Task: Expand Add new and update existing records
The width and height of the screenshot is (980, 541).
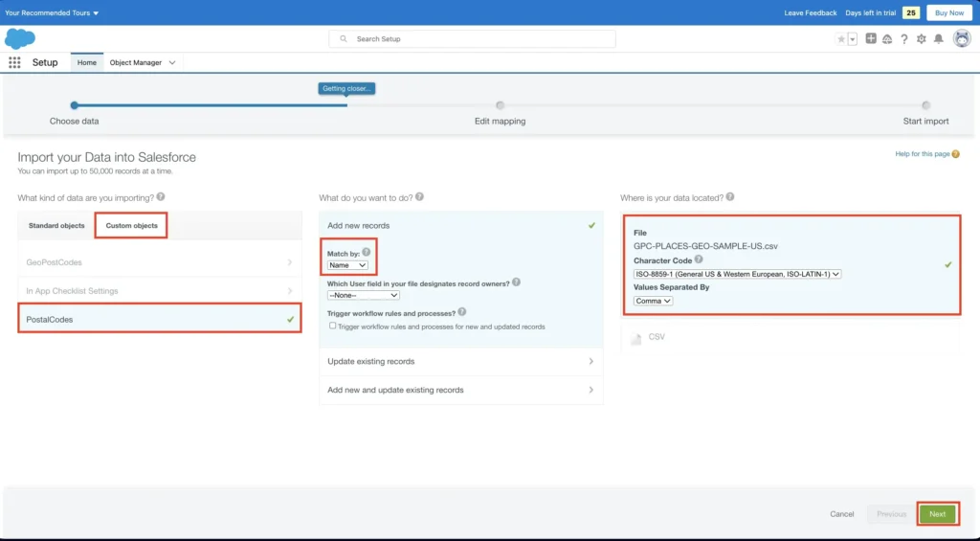Action: click(x=461, y=390)
